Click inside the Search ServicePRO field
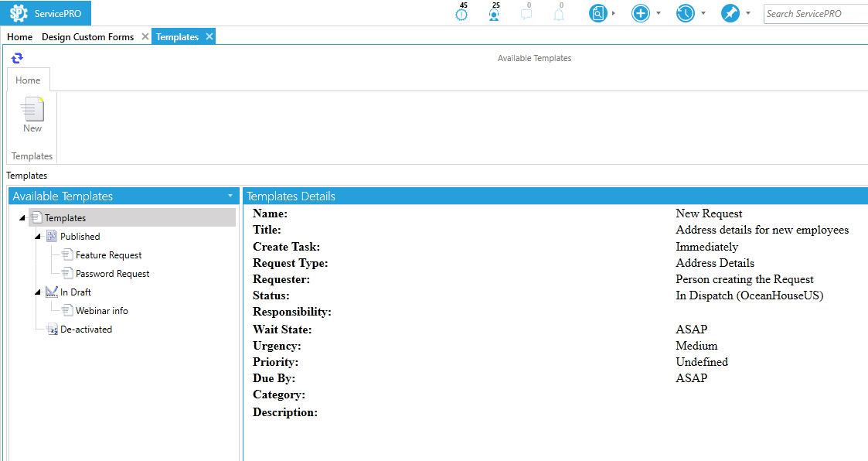The image size is (868, 461). [816, 14]
